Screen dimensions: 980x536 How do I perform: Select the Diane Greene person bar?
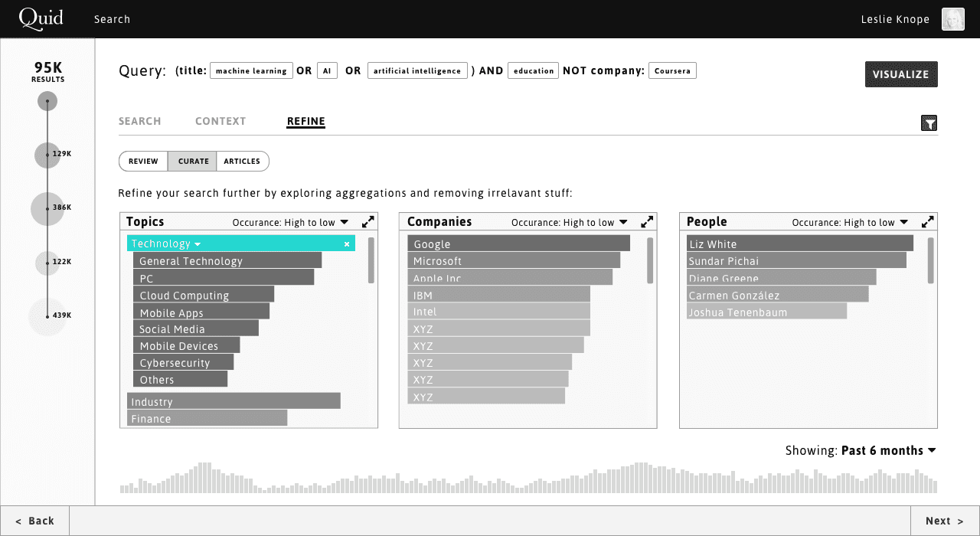[781, 277]
